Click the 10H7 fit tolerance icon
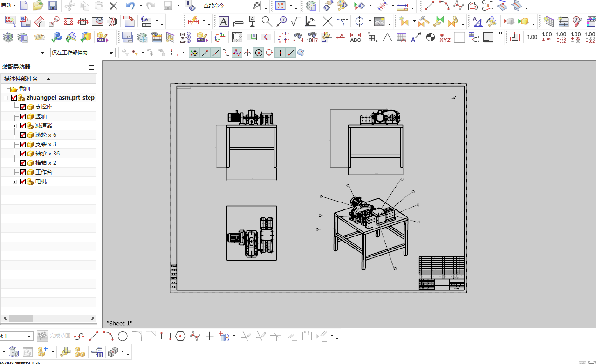596x364 pixels. [x=312, y=37]
